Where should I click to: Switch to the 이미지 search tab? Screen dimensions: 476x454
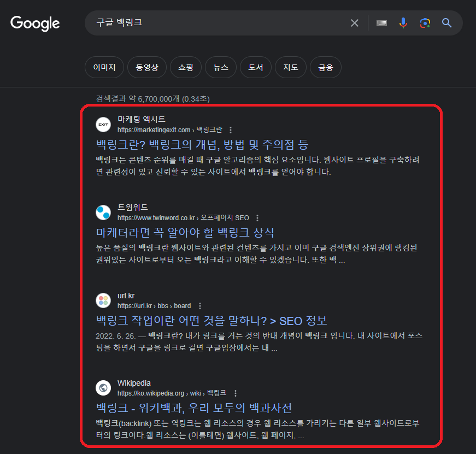(104, 67)
